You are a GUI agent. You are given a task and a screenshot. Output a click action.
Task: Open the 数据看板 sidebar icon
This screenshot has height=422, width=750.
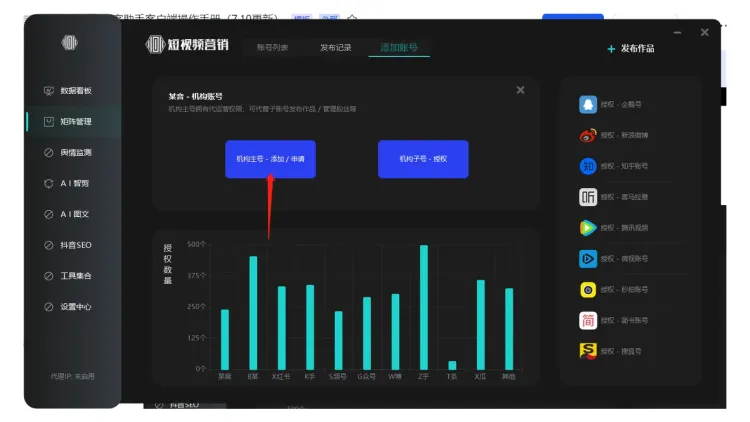click(49, 91)
